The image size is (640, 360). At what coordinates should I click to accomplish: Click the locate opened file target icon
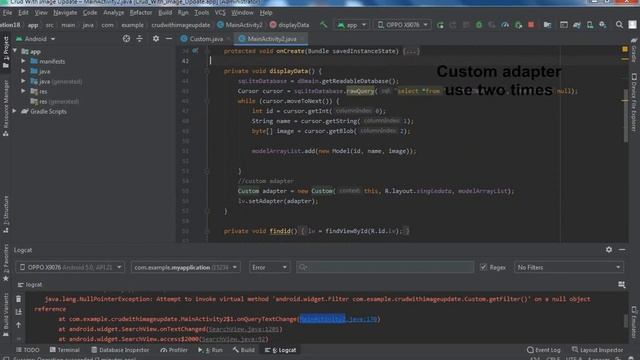coord(126,38)
